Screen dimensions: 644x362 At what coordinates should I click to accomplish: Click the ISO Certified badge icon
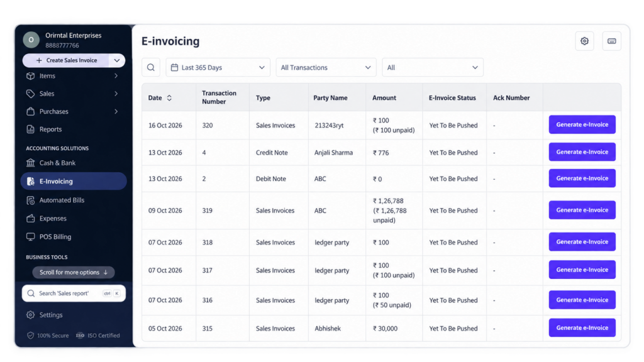(80, 336)
